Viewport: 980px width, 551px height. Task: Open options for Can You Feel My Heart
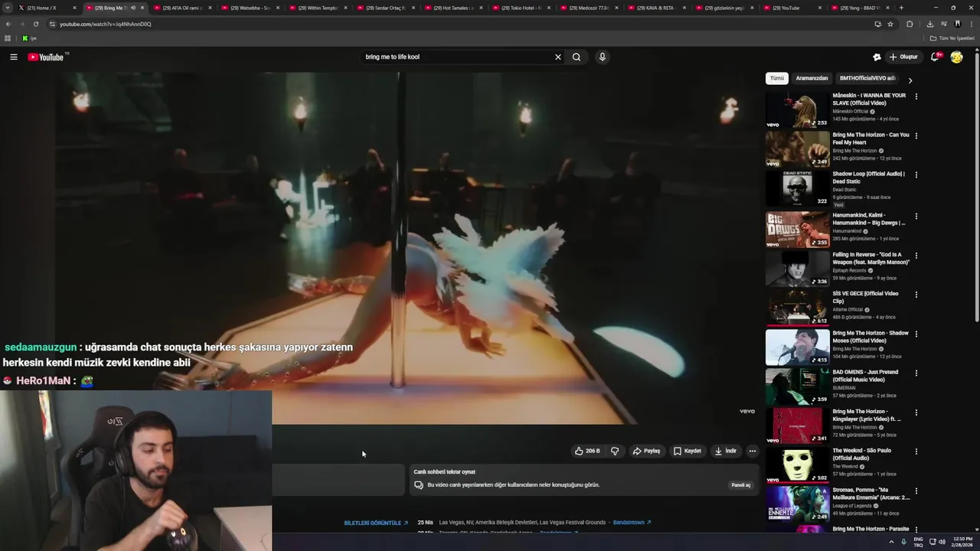click(x=916, y=135)
